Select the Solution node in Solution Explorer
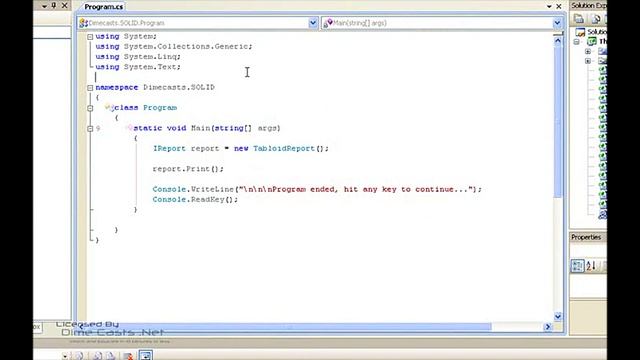This screenshot has width=640, height=360. (591, 32)
